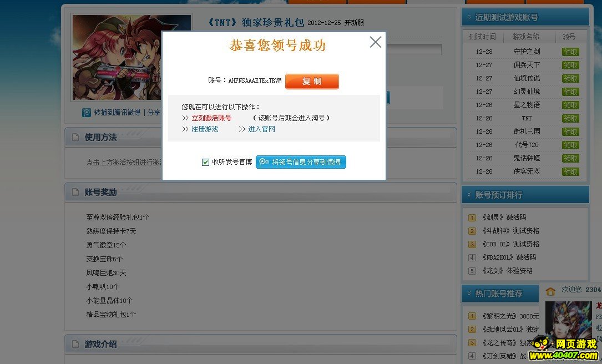Follow the 注册游戏 link
This screenshot has width=602, height=364.
205,129
